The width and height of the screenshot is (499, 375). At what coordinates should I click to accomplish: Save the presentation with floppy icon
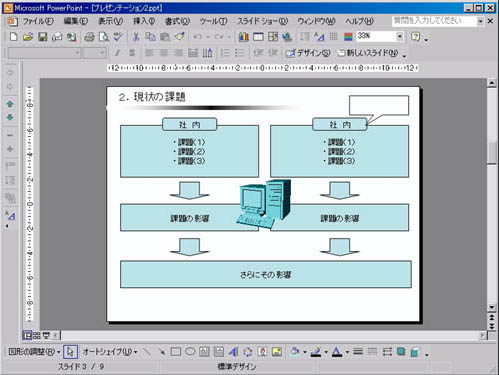43,37
